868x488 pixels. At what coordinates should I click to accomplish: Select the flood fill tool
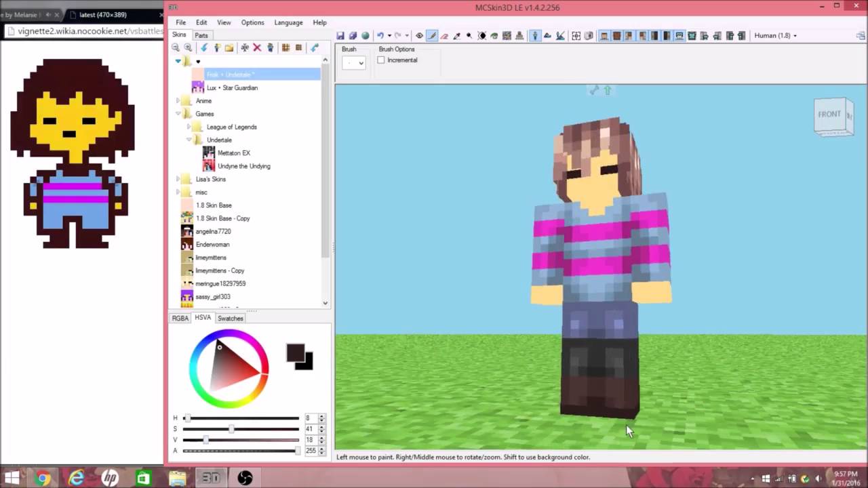click(x=494, y=35)
